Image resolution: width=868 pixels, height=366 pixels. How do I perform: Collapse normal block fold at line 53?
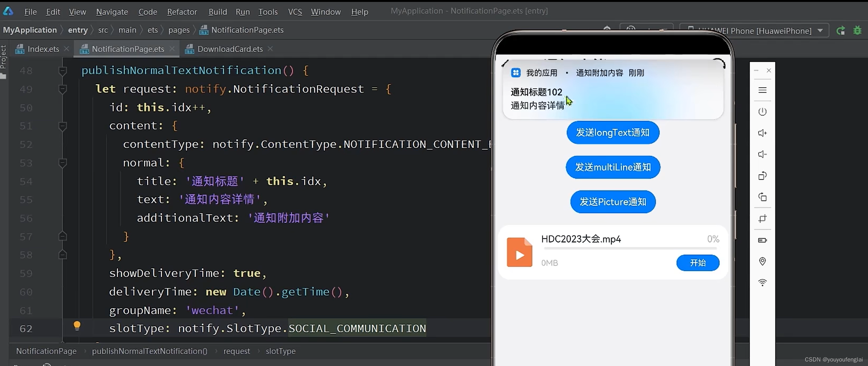tap(62, 163)
